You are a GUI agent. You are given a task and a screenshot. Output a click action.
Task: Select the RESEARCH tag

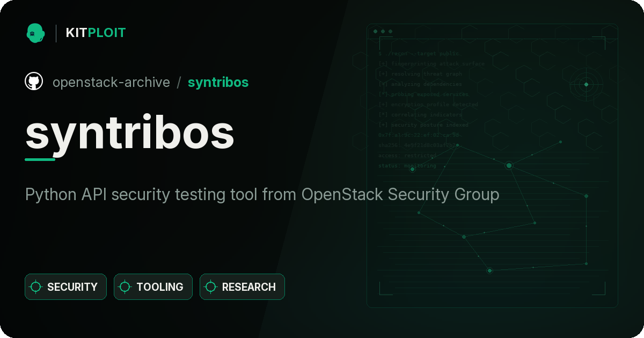[x=242, y=287]
